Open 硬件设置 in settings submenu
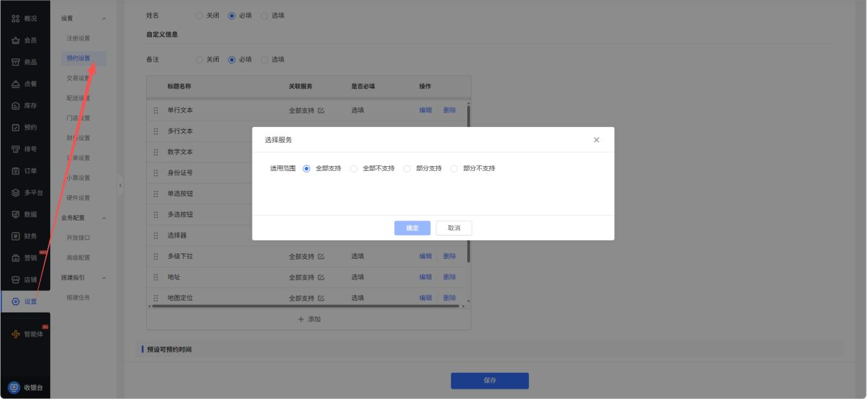Image resolution: width=868 pixels, height=399 pixels. point(78,198)
